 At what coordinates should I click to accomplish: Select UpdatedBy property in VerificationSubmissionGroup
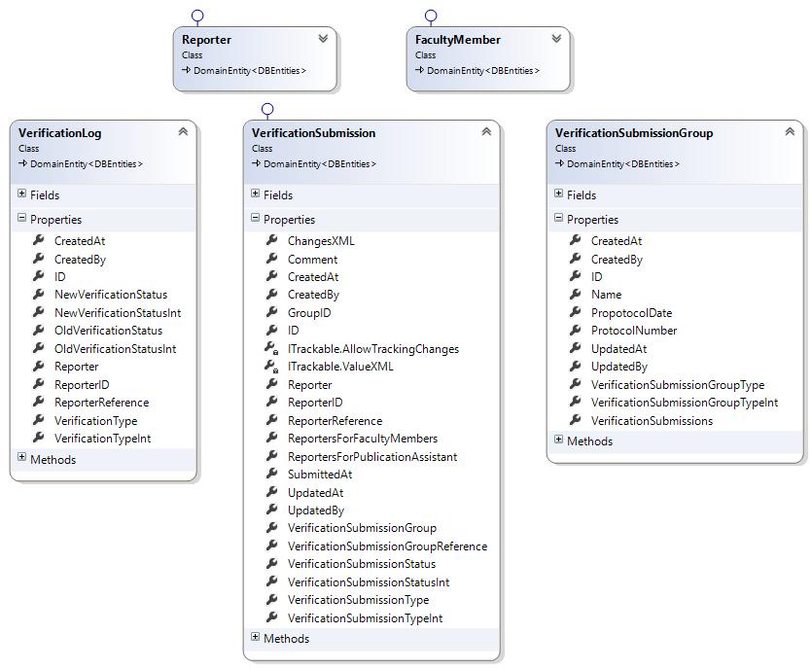(619, 367)
